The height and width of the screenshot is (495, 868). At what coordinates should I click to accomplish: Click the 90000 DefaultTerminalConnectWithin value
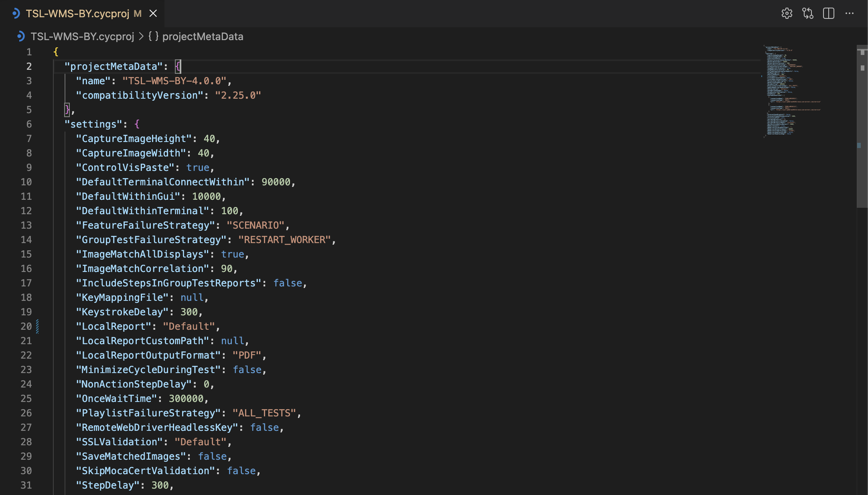[276, 182]
